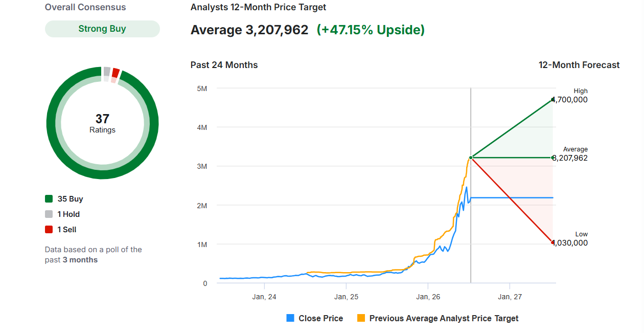Select the 35 Buy legend text
The width and height of the screenshot is (644, 333).
tap(70, 199)
